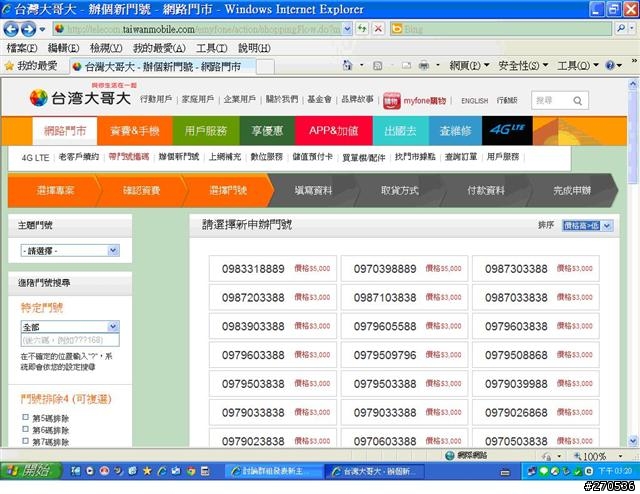This screenshot has height=494, width=640.
Task: Click the 儲值預付卡 sub-navigation link
Action: coord(313,157)
